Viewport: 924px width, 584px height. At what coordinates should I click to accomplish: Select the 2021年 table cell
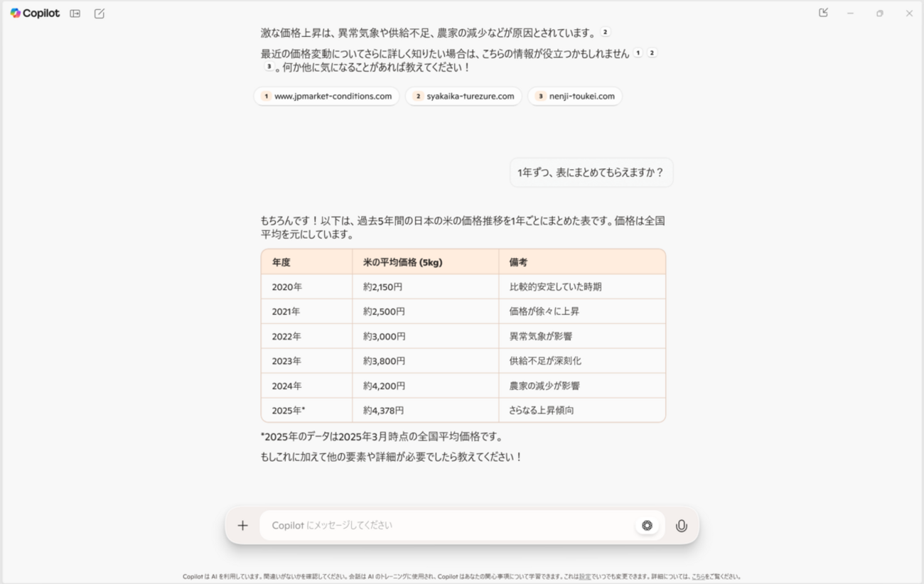[307, 312]
